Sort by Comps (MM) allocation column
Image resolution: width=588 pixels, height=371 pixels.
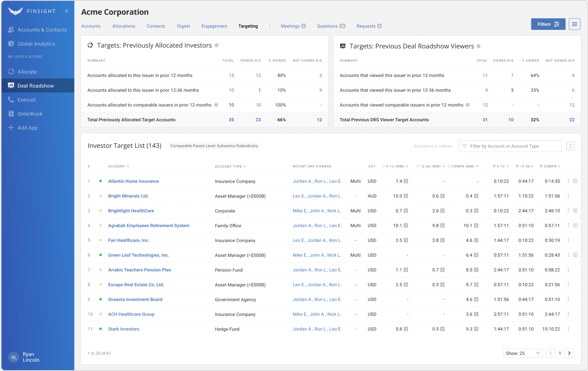pyautogui.click(x=463, y=166)
